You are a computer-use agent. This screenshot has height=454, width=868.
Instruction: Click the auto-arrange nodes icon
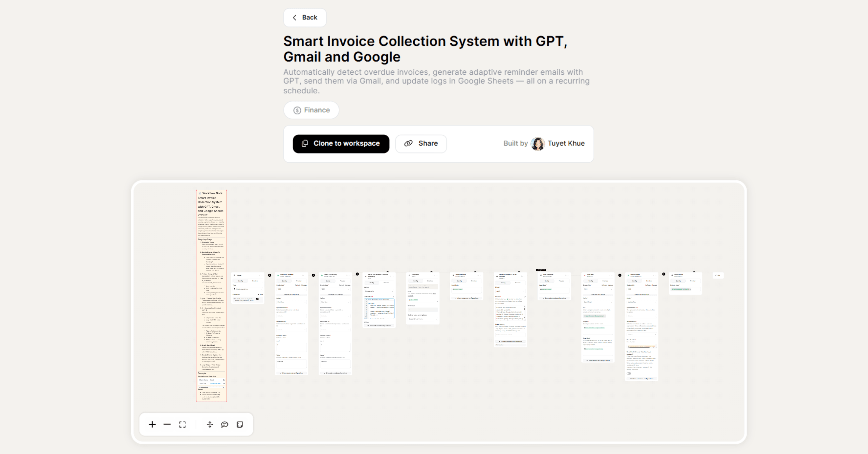210,425
